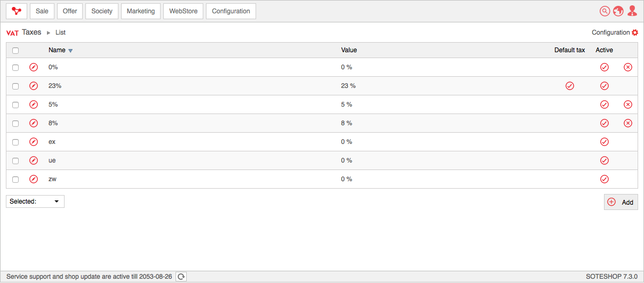Check the select-all header checkbox

[x=15, y=51]
